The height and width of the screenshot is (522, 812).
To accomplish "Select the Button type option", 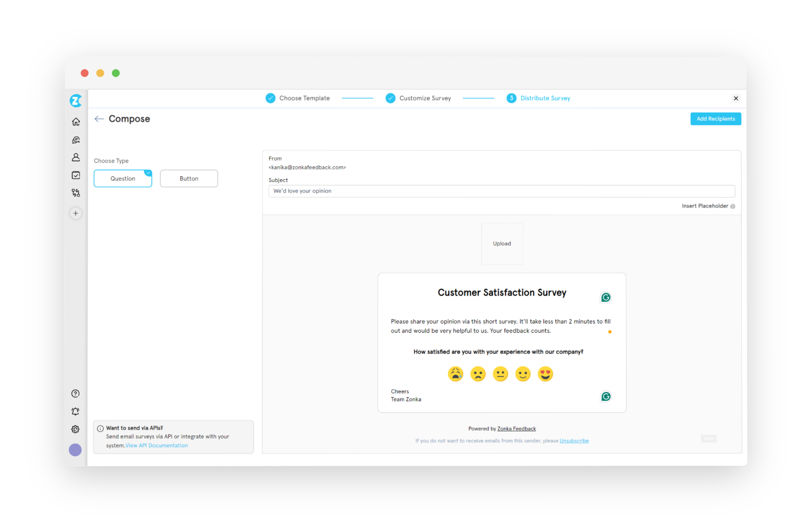I will (x=188, y=178).
